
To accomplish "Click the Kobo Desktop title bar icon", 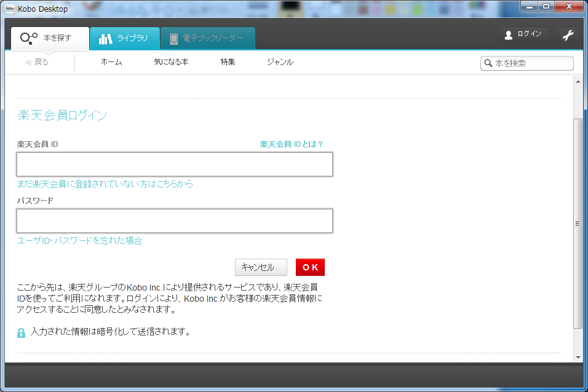I will (10, 9).
